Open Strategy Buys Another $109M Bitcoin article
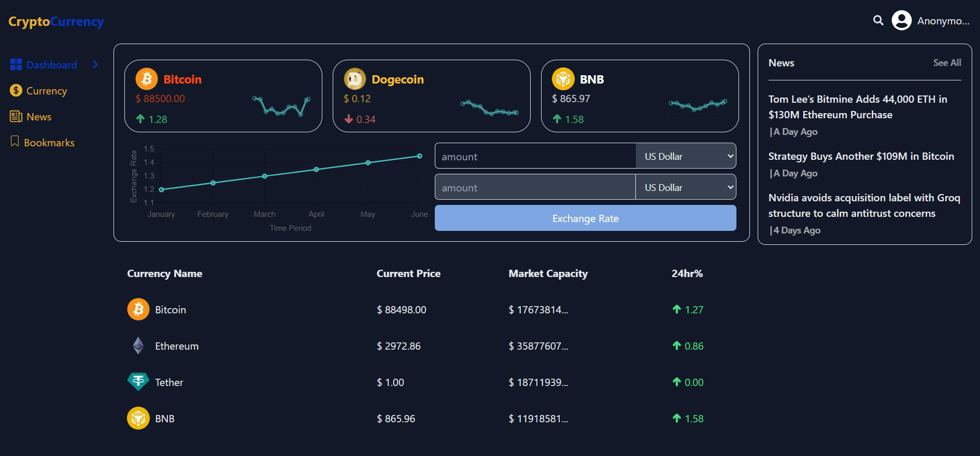 (x=861, y=156)
